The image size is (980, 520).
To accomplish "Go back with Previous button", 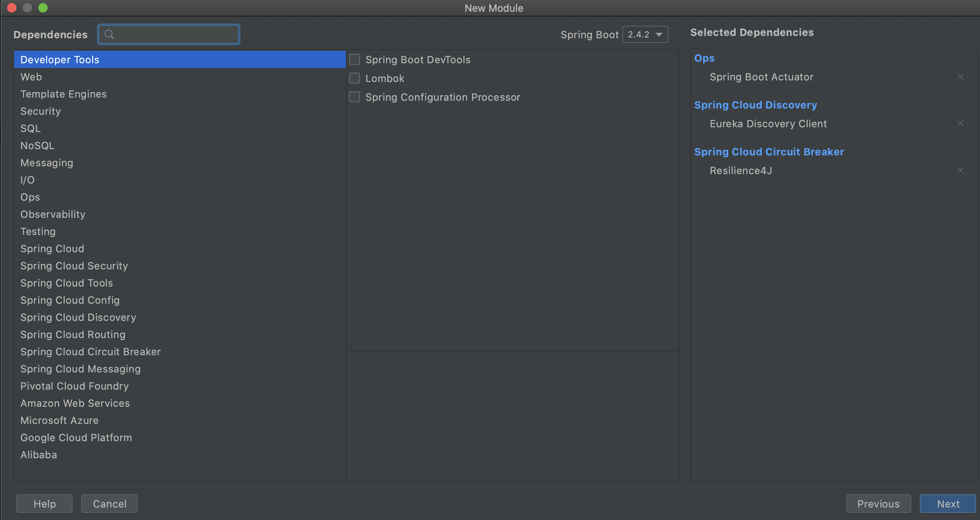I will click(x=878, y=504).
